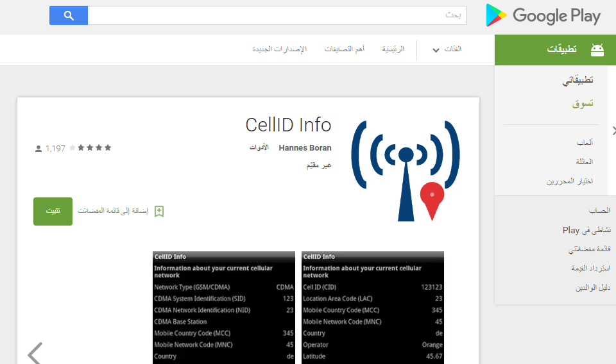This screenshot has width=616, height=364.
Task: Expand the الفئات categories dropdown
Action: [447, 49]
